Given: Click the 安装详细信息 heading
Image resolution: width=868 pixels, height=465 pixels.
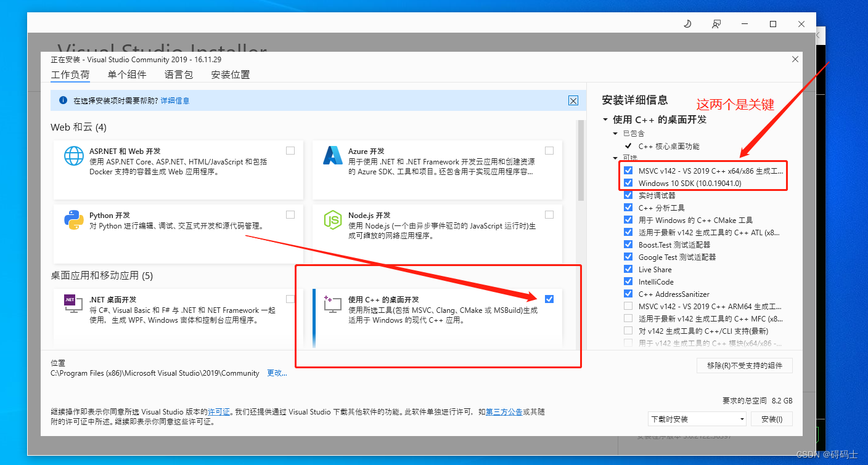Looking at the screenshot, I should (x=635, y=100).
